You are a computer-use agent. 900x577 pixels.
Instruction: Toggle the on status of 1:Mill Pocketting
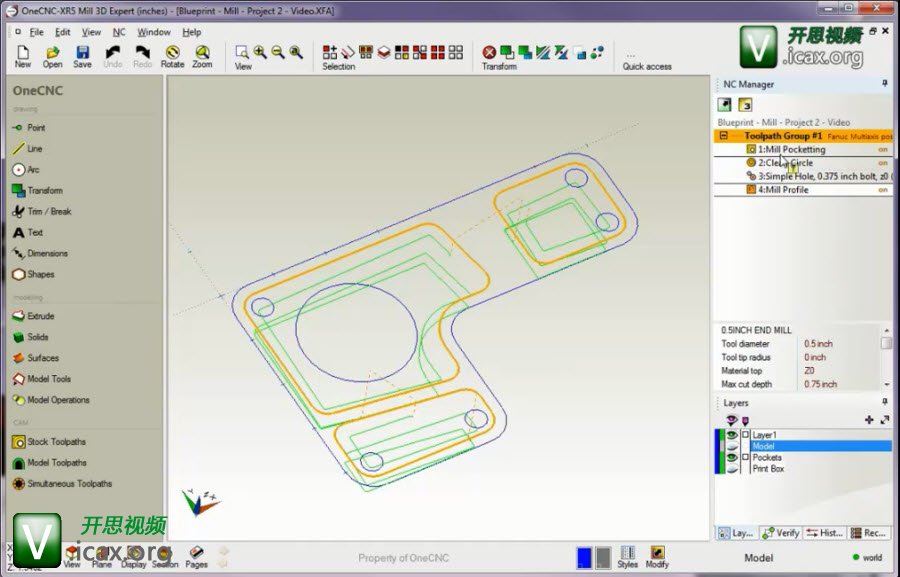[882, 150]
